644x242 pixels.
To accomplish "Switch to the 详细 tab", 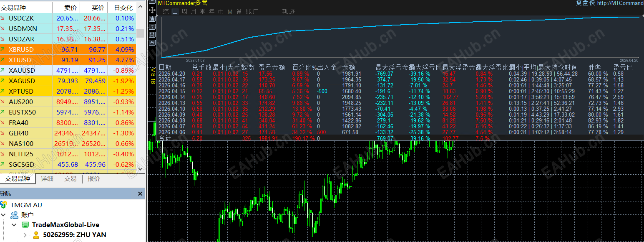I will [x=47, y=179].
